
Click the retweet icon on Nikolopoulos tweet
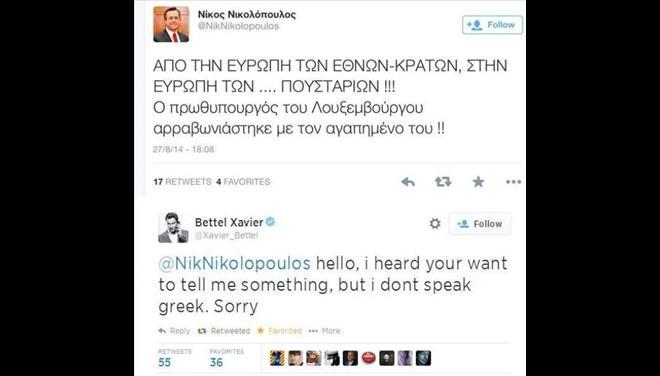(443, 182)
